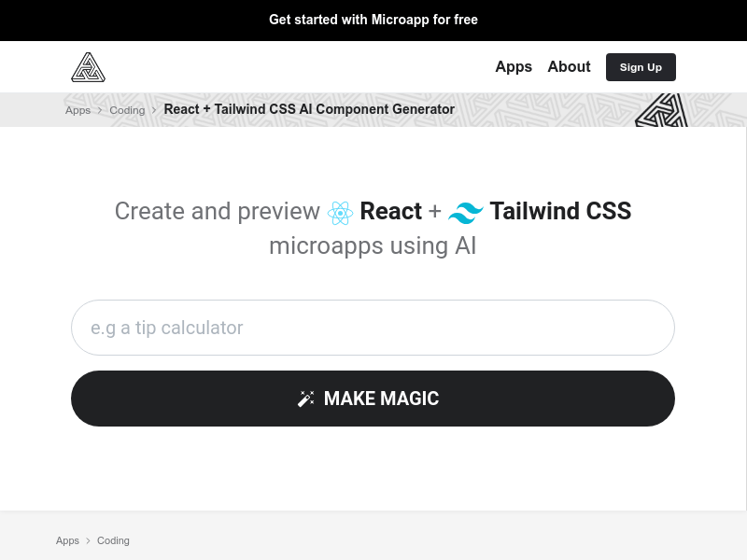Go to Apps in the footer breadcrumb
This screenshot has width=747, height=560.
67,540
